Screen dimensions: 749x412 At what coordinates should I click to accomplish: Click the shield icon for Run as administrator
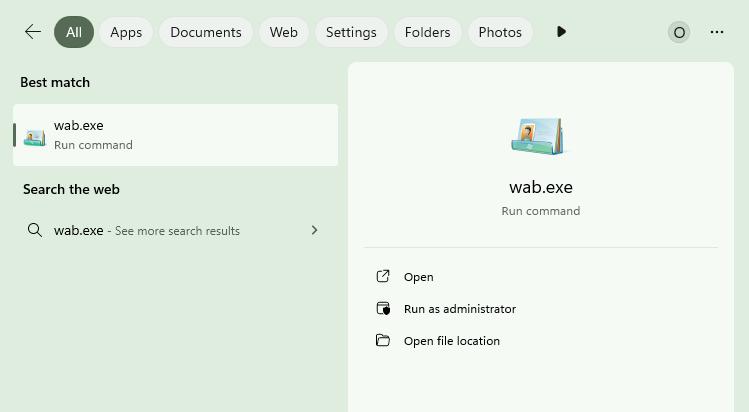coord(382,309)
